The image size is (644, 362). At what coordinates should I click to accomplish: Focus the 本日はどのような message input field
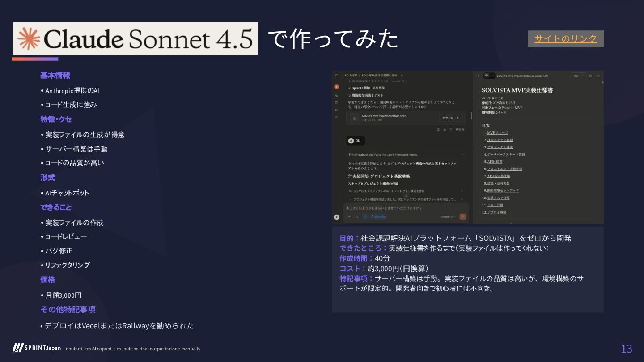406,208
